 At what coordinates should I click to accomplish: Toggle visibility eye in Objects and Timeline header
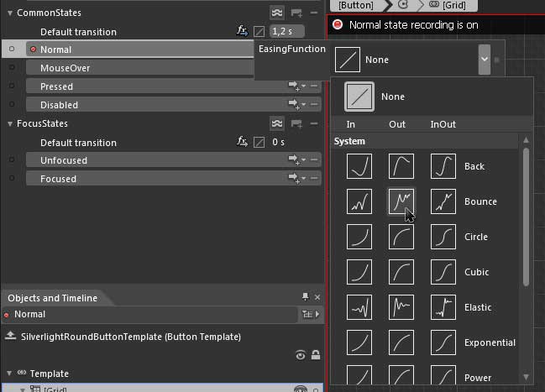301,355
